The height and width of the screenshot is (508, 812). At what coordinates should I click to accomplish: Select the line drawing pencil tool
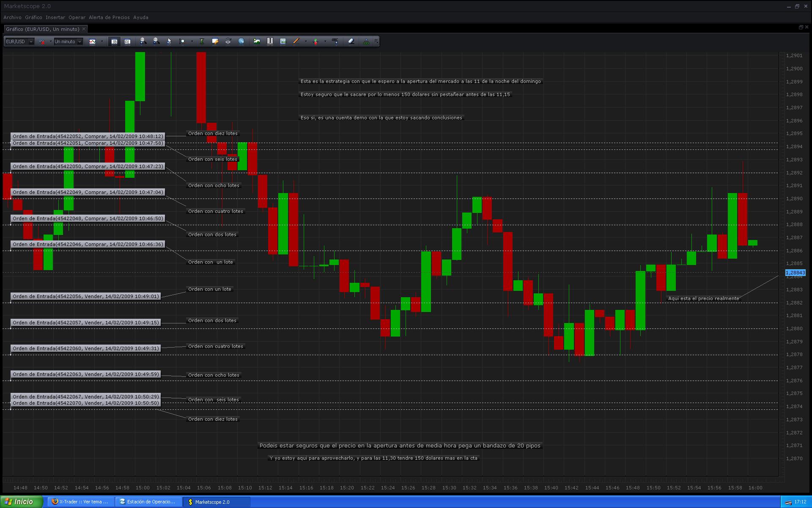[x=296, y=41]
